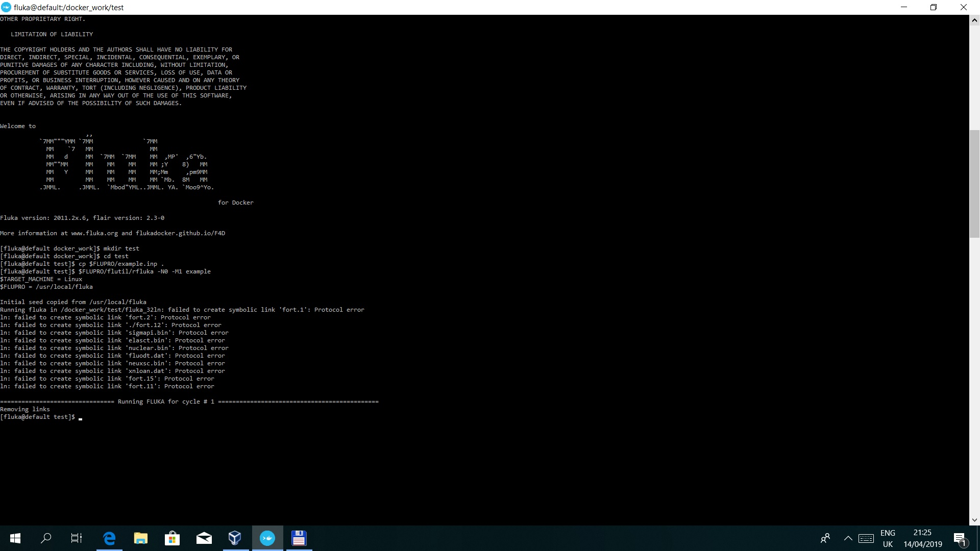Screen dimensions: 980x551
Task: Click 'Removing links' output line
Action: point(25,409)
